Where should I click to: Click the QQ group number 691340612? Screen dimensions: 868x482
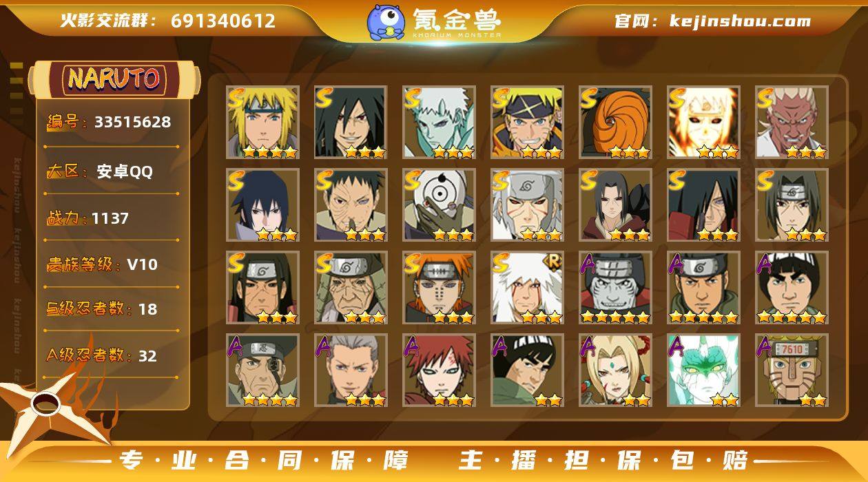pos(223,21)
